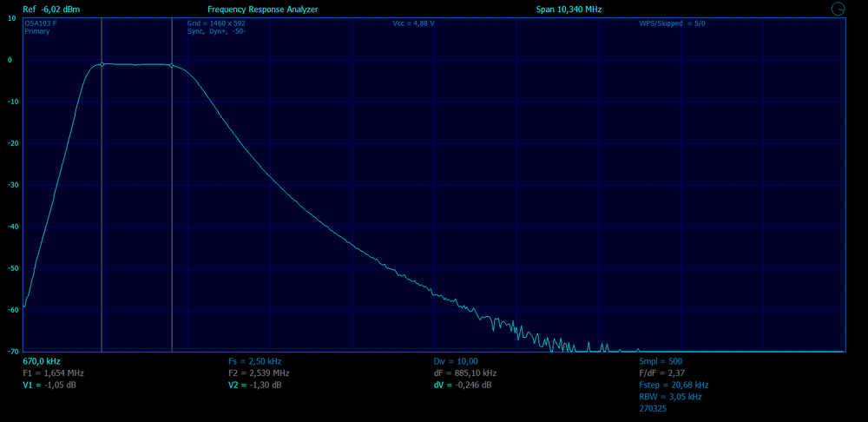Click the V2 = -1,30 dB readout

point(254,385)
